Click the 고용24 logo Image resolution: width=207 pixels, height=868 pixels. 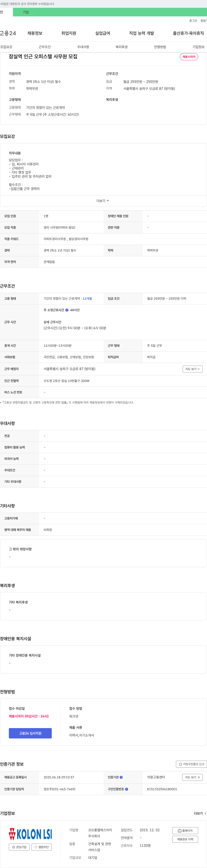click(x=8, y=33)
